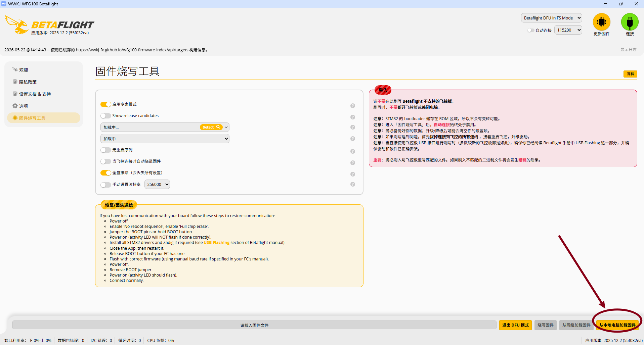Select 固件烧写工具 sidebar tab

point(44,118)
